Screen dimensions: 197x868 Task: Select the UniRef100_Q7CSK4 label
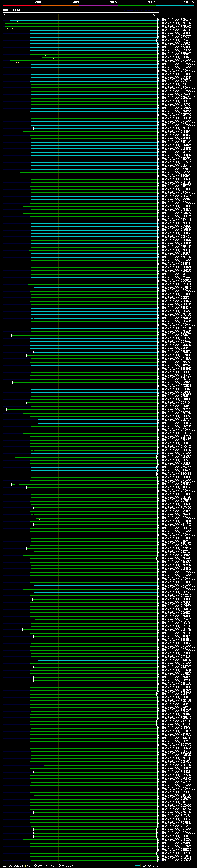click(x=176, y=104)
